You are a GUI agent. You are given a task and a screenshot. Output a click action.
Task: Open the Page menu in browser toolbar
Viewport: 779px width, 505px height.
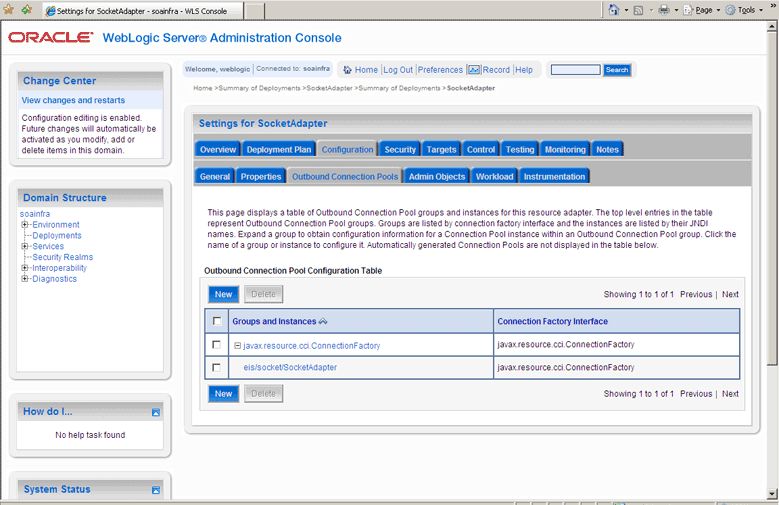[702, 10]
